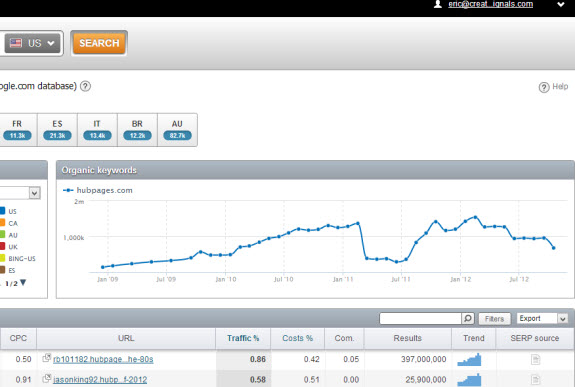Image resolution: width=575 pixels, height=387 pixels.
Task: Switch to the IT database tab
Action: click(x=97, y=130)
